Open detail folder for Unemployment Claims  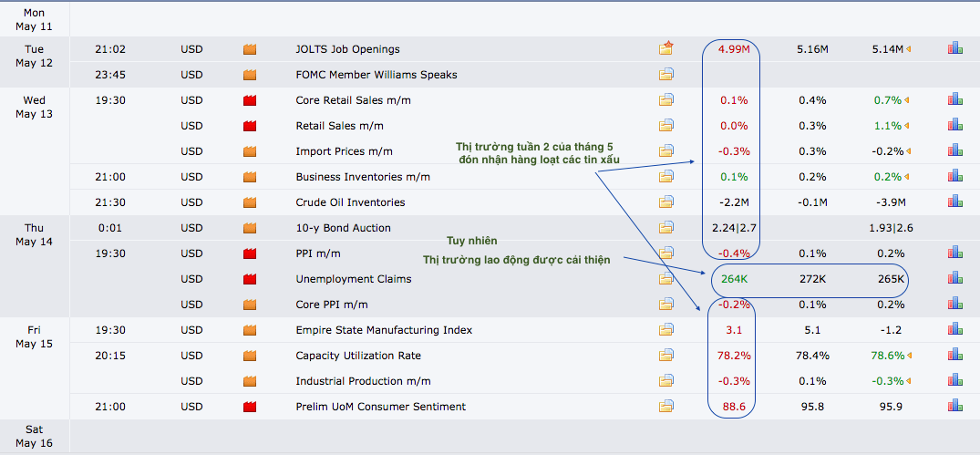tap(666, 279)
